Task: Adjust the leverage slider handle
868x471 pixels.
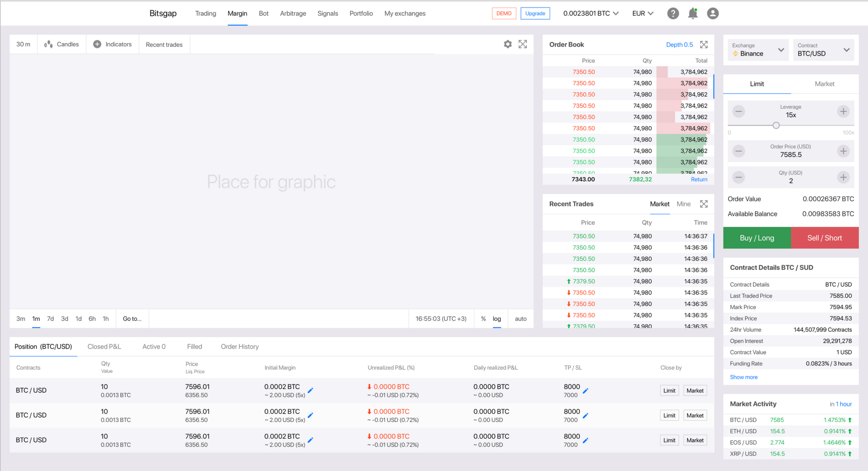Action: [x=776, y=125]
